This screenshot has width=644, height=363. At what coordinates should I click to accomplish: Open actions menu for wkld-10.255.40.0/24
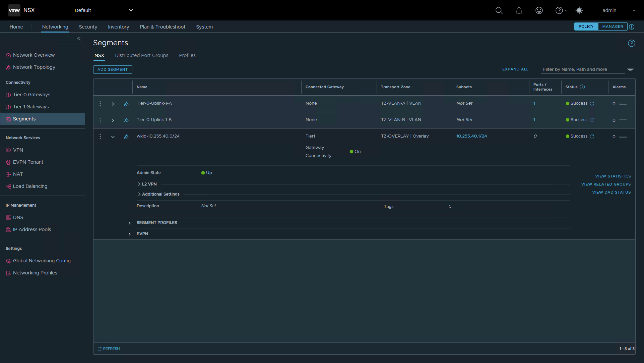[100, 137]
